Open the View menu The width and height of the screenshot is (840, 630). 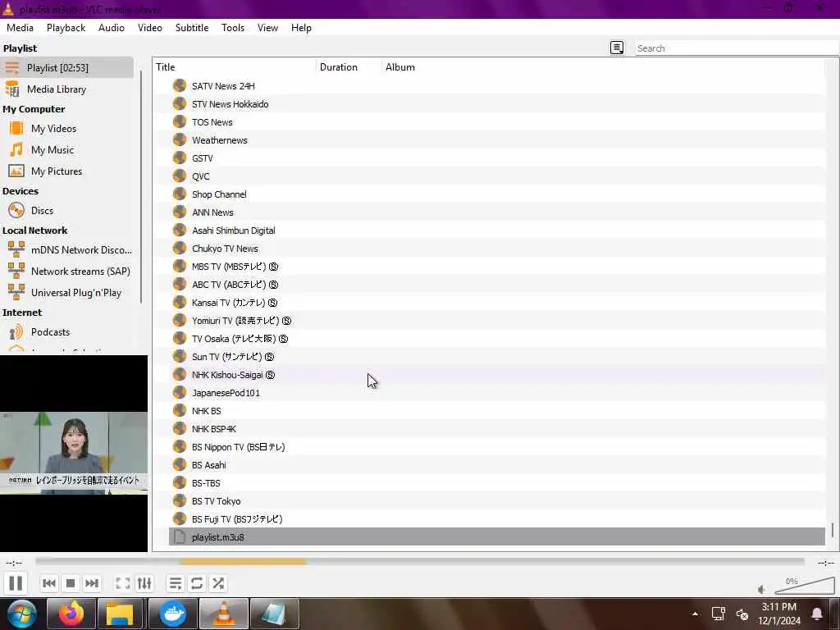tap(268, 28)
